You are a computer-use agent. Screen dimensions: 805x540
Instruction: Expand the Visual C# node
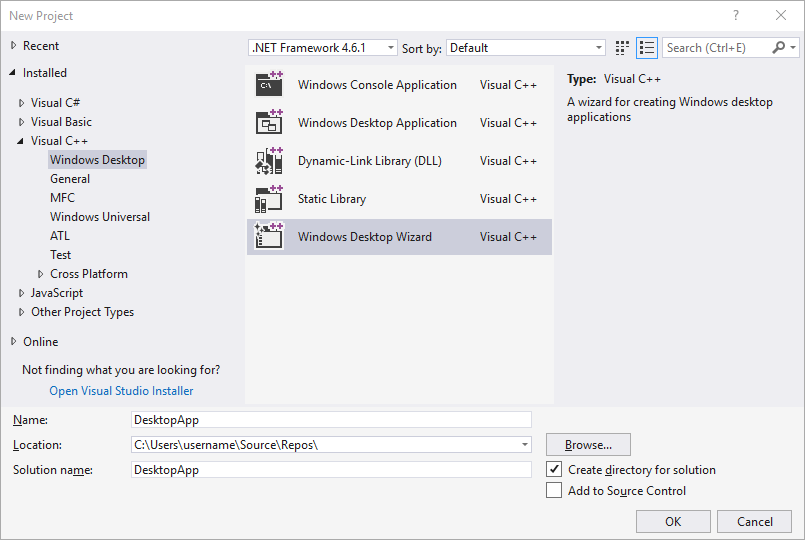tap(22, 103)
